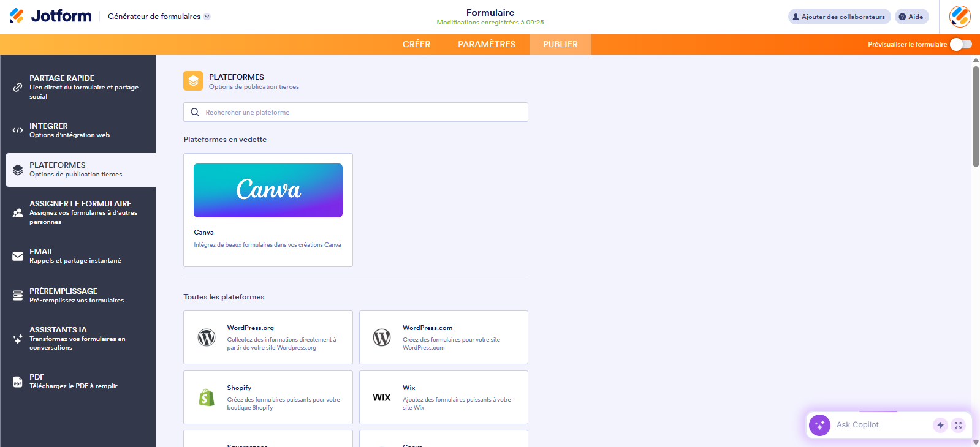Open PRÉREMPLISSAGE sidebar section
Viewport: 980px width, 447px height.
[81, 296]
